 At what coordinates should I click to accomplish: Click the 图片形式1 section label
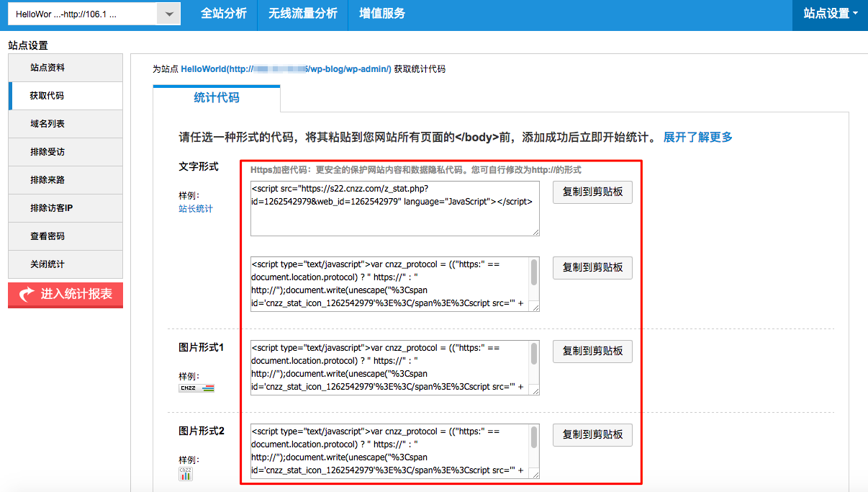tap(202, 347)
